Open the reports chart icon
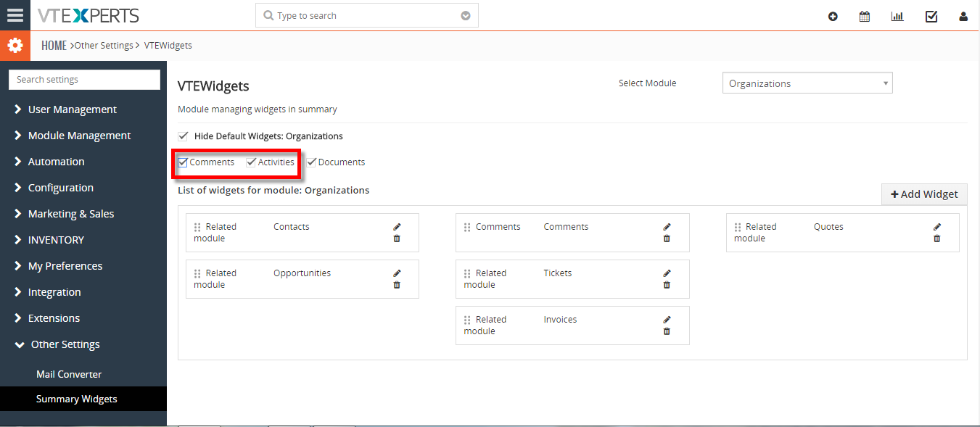 pyautogui.click(x=897, y=17)
